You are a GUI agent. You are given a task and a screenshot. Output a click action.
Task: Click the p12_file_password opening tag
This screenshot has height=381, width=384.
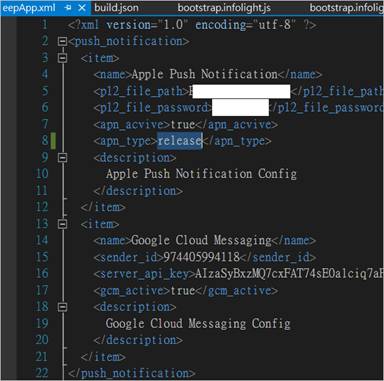click(153, 108)
